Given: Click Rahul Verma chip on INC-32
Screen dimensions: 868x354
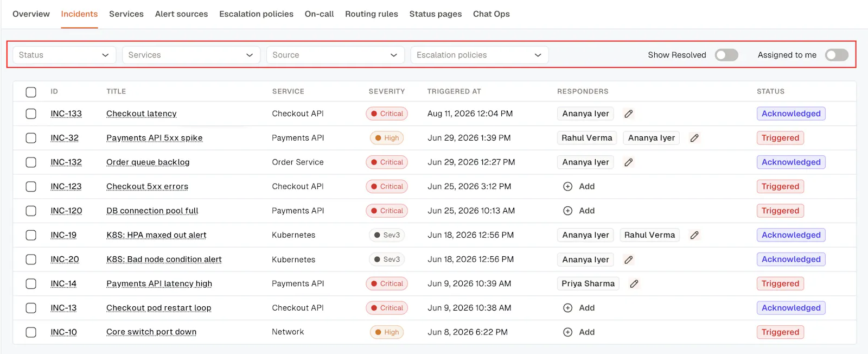Looking at the screenshot, I should pos(587,138).
